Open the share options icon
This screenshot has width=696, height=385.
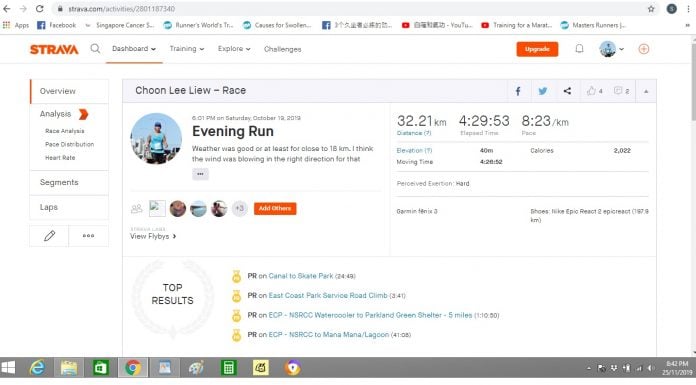567,91
